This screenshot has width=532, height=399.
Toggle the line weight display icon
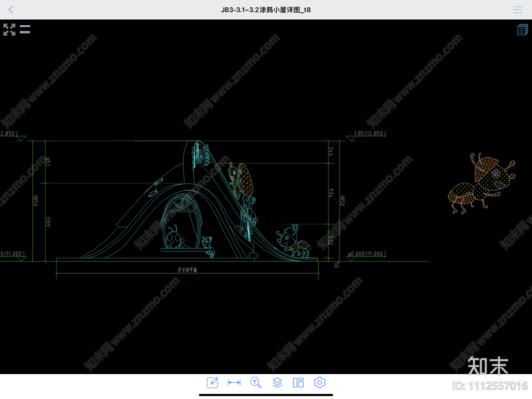25,29
